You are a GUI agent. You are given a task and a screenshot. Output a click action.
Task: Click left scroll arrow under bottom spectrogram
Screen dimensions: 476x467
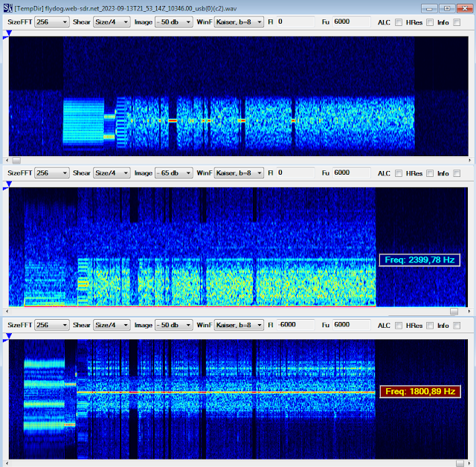point(7,463)
